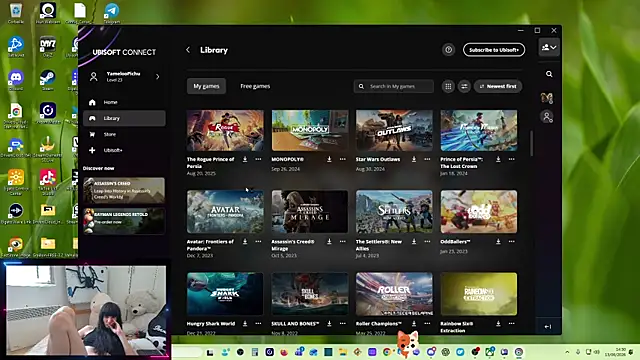Open the Assassin's Creed Discover now banner
The image size is (640, 360).
124,190
